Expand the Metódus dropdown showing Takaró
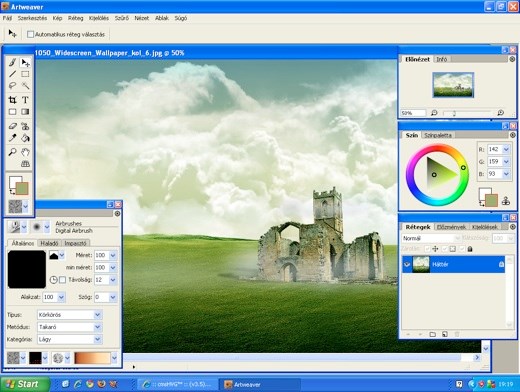 [x=69, y=327]
